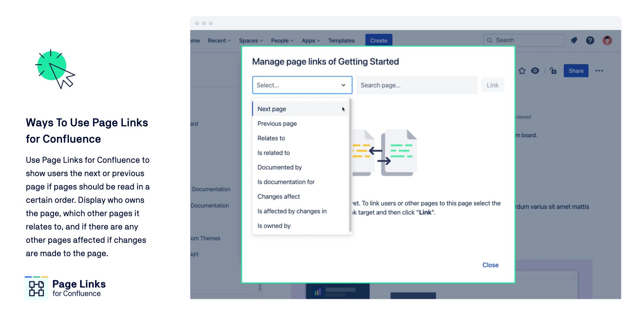The image size is (644, 315).
Task: Open the more actions ellipsis menu
Action: [x=599, y=71]
